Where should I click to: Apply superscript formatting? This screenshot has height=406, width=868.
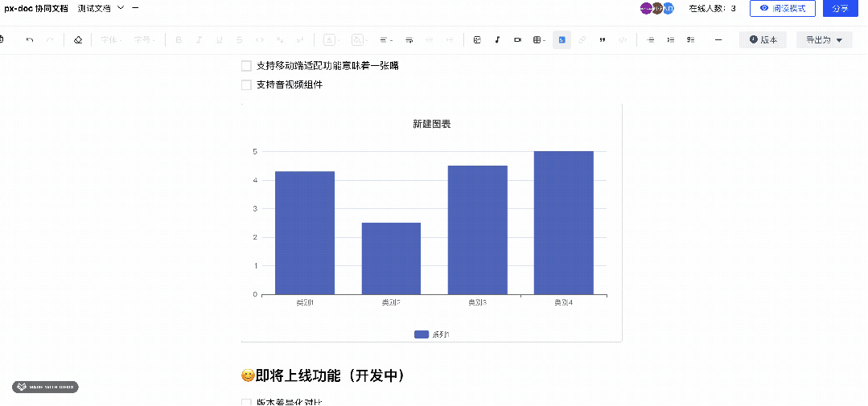click(299, 40)
